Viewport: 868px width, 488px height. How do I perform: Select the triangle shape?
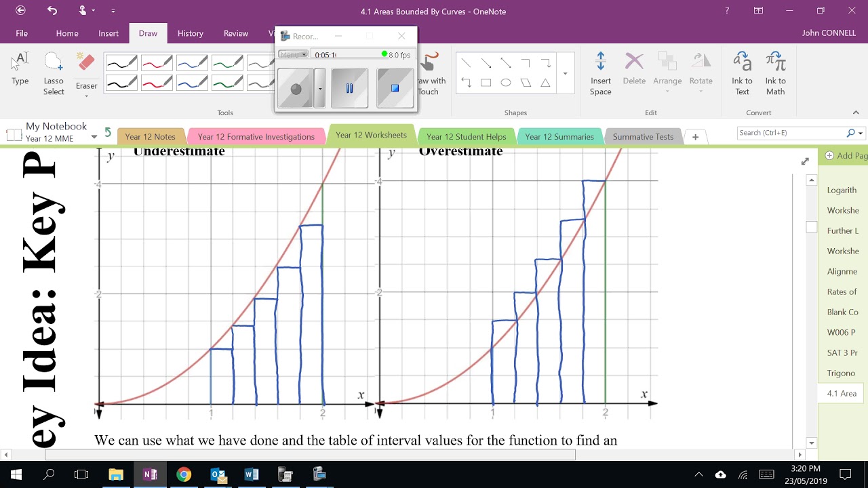[x=545, y=83]
